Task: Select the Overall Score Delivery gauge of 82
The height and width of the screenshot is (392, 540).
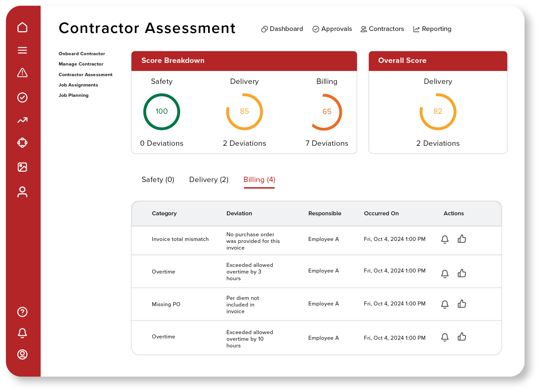Action: click(x=438, y=112)
